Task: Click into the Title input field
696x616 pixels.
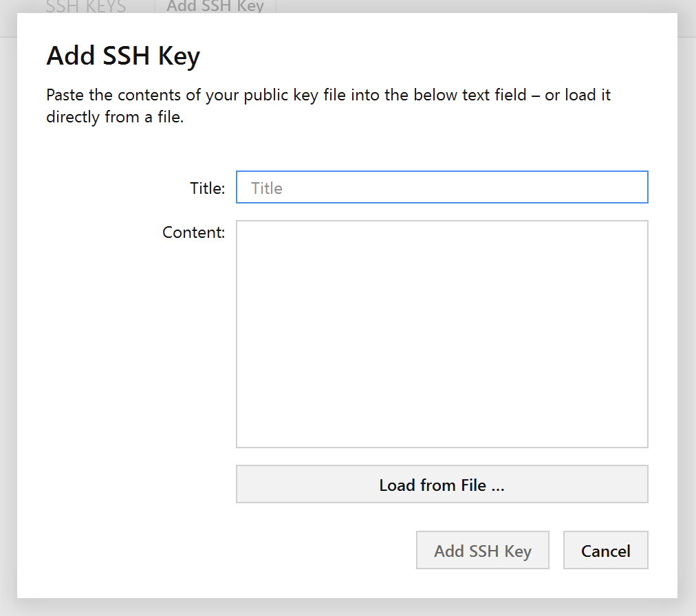Action: 442,188
